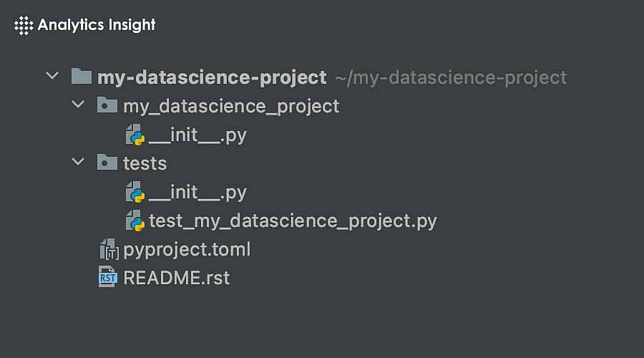Select the my_datascience_project folder name
This screenshot has height=358, width=644.
(x=231, y=107)
